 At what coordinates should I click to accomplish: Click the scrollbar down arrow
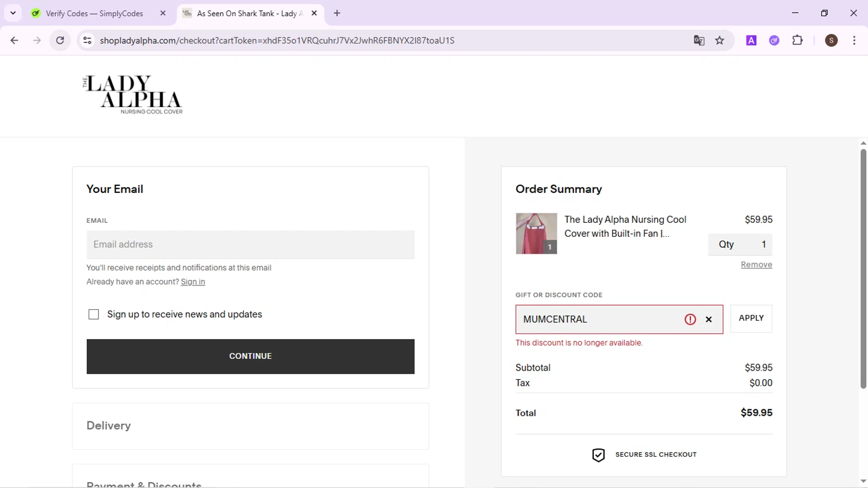(863, 482)
